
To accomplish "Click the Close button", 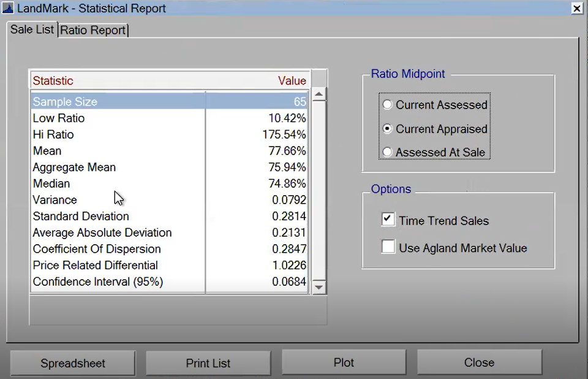I will [x=479, y=362].
